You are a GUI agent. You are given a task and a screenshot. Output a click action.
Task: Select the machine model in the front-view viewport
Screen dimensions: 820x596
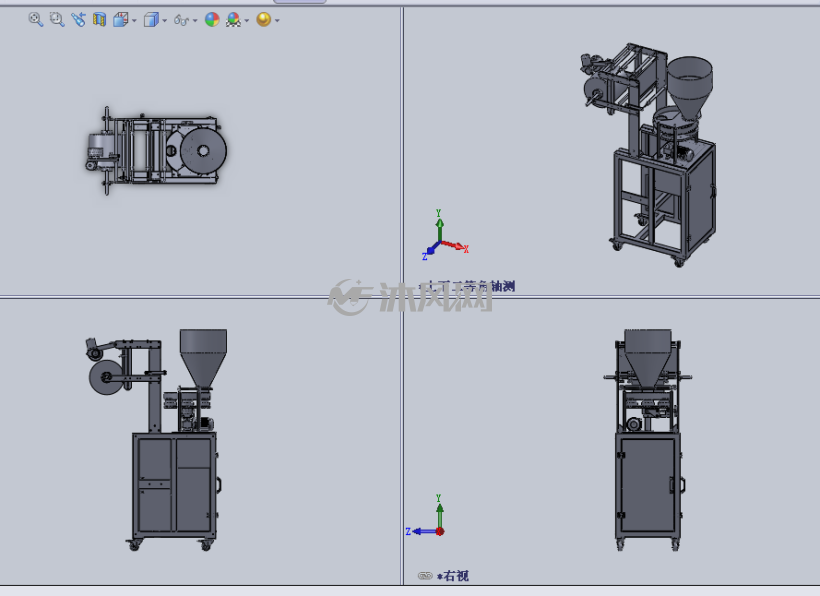click(x=157, y=440)
